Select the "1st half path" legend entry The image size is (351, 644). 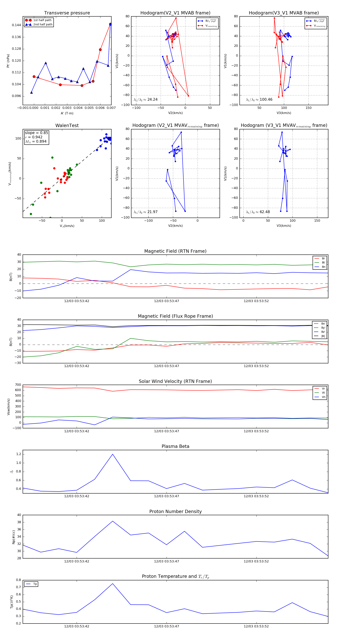tap(39, 20)
